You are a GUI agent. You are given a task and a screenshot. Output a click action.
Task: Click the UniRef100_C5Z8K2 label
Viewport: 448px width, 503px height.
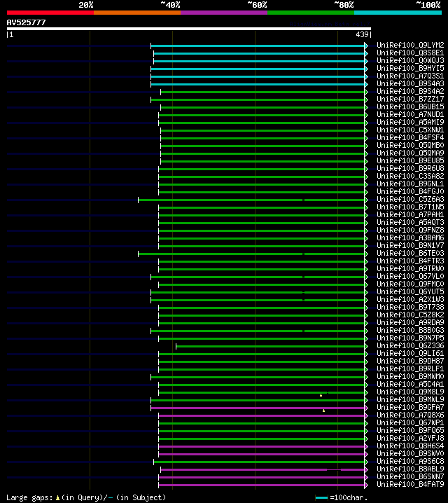[410, 315]
